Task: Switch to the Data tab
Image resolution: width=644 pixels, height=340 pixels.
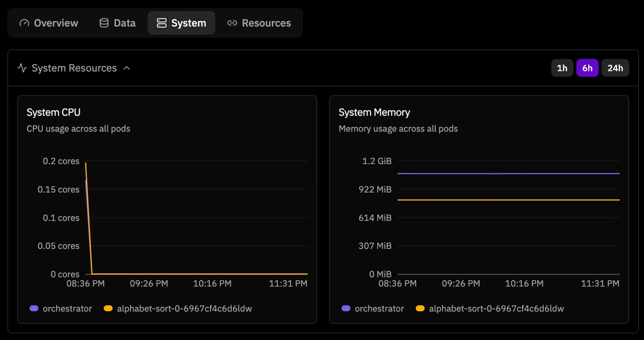Action: (124, 23)
